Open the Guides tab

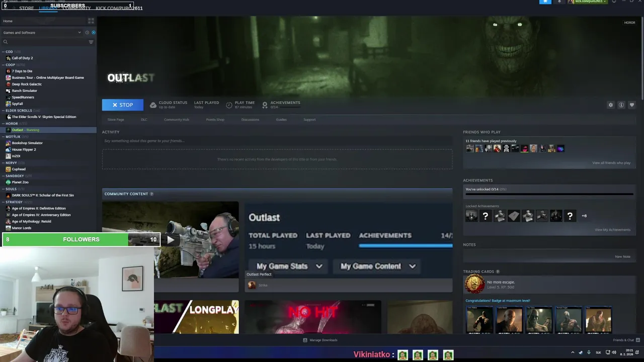281,120
